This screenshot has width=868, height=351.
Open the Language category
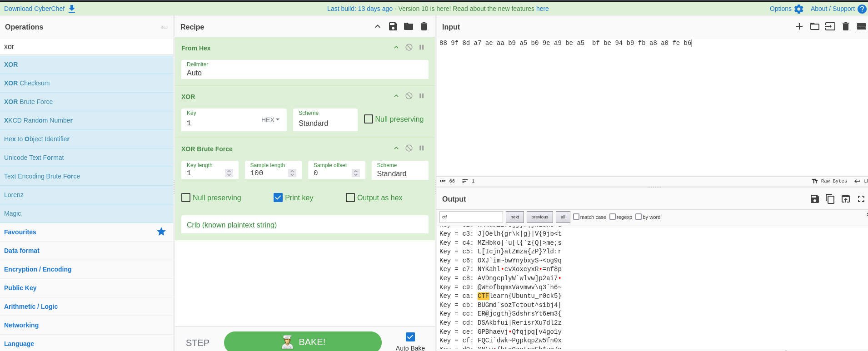pos(86,344)
